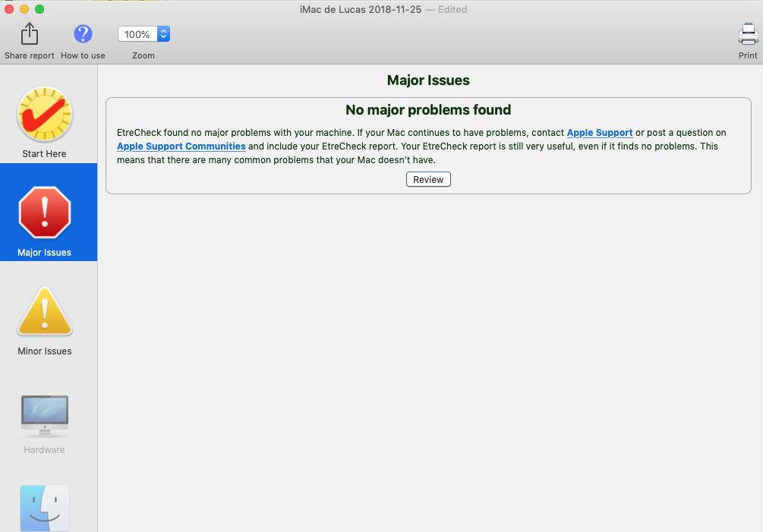This screenshot has height=532, width=763.
Task: Click the Major Issues page heading
Action: 428,80
